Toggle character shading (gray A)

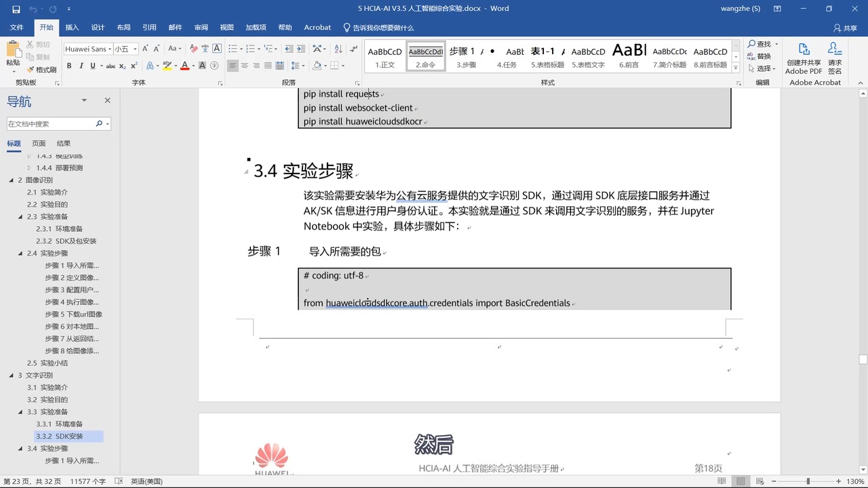point(203,66)
